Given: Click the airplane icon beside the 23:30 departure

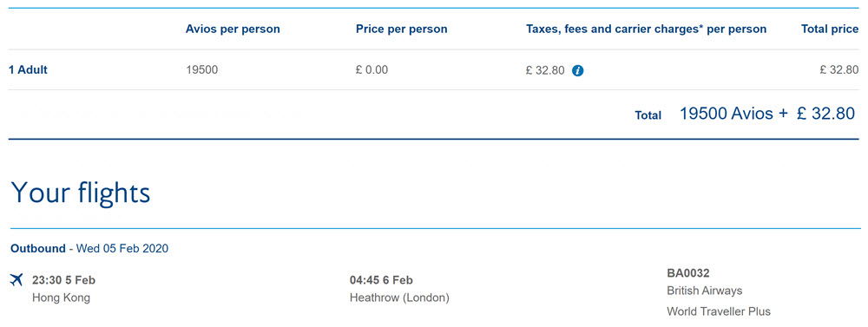Looking at the screenshot, I should point(16,280).
